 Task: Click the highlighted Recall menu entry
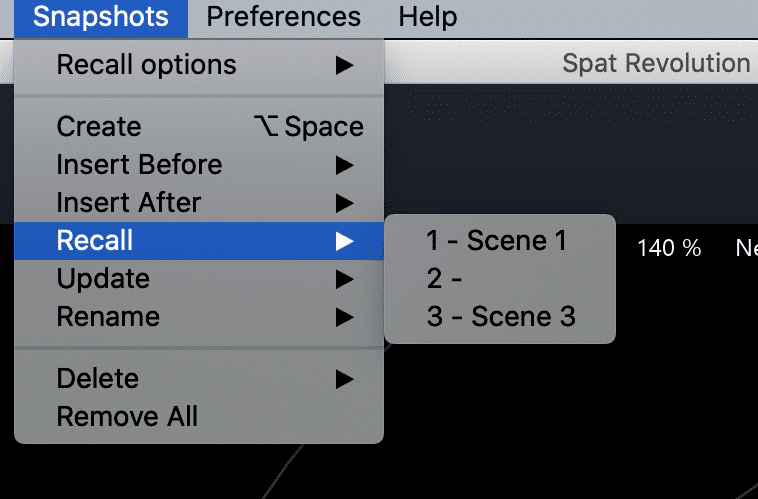point(95,241)
